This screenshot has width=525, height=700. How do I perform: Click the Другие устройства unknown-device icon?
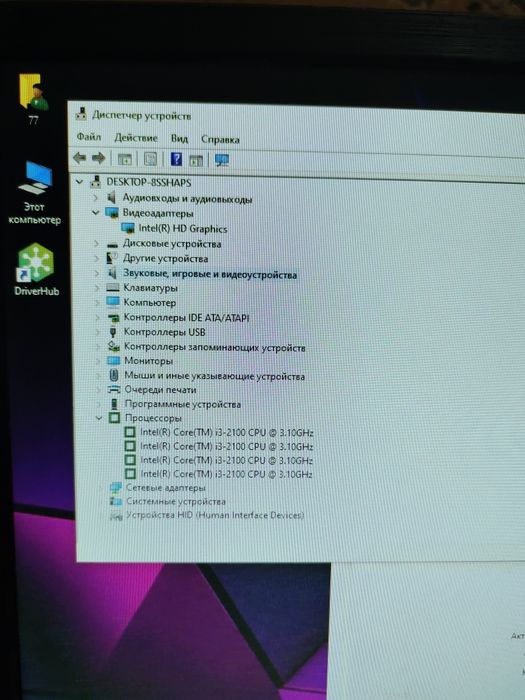(112, 258)
